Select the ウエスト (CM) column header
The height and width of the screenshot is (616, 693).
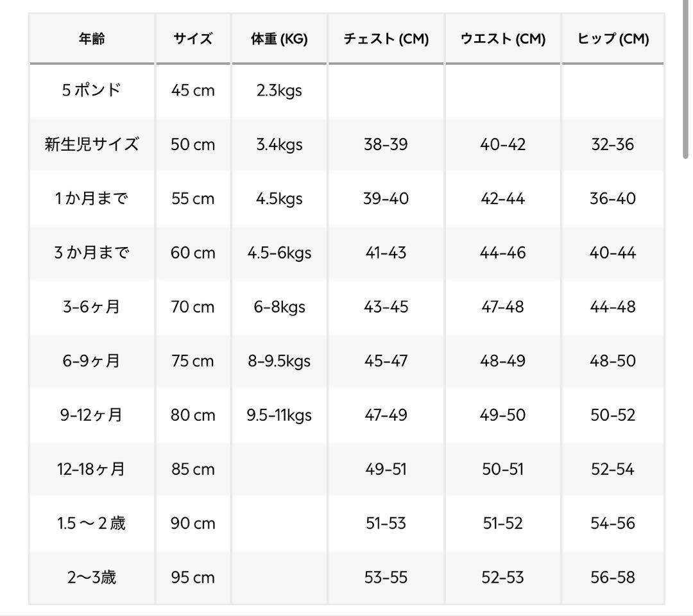point(502,39)
